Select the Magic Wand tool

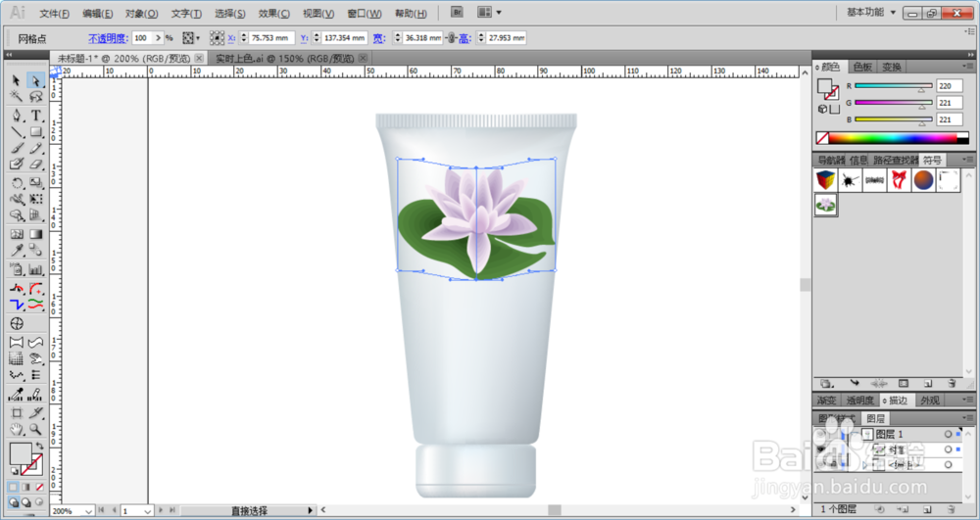(17, 97)
